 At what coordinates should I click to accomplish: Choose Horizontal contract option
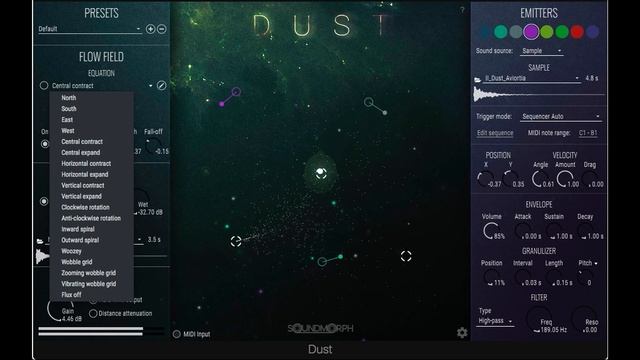[x=86, y=164]
